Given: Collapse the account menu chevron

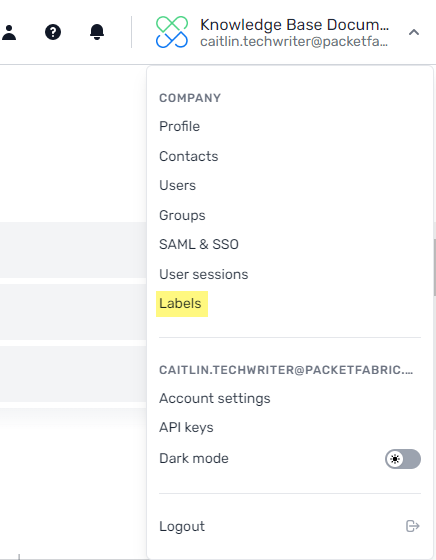Looking at the screenshot, I should 414,32.
